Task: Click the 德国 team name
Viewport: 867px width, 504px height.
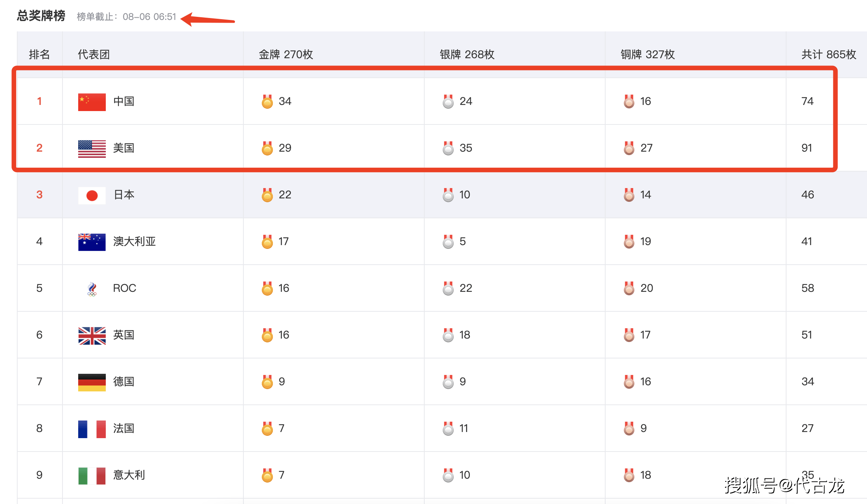Action: click(124, 382)
